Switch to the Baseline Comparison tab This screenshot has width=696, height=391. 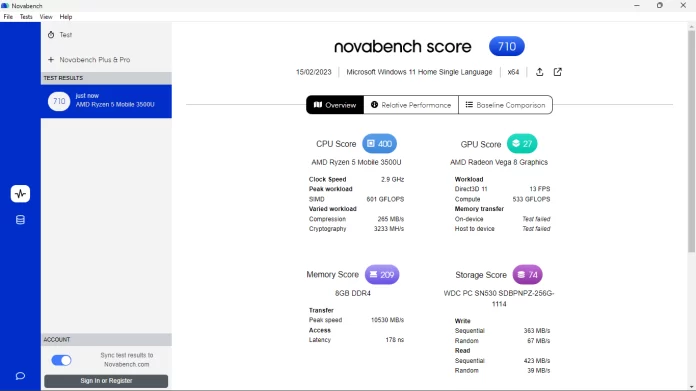coord(505,105)
